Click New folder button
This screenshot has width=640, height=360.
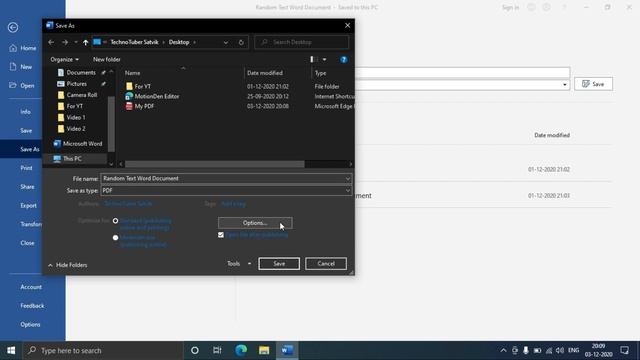click(x=107, y=60)
